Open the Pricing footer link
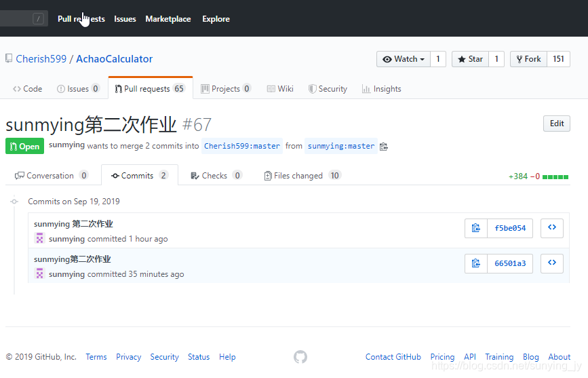 442,357
